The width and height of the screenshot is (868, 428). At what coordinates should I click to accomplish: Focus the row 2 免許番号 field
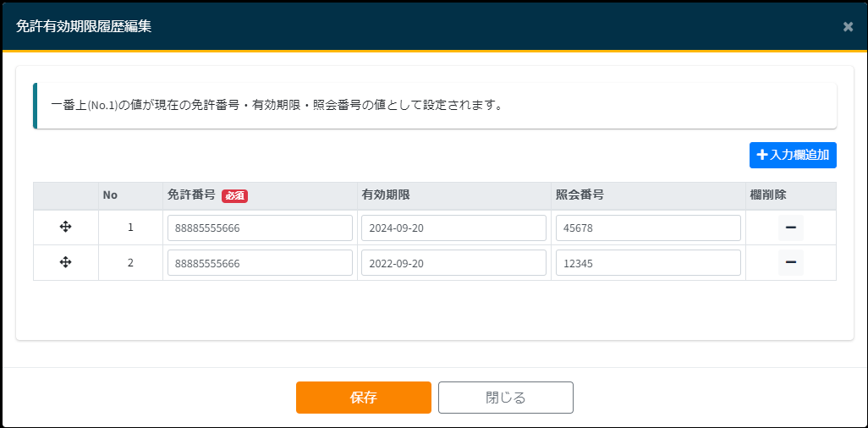[260, 263]
